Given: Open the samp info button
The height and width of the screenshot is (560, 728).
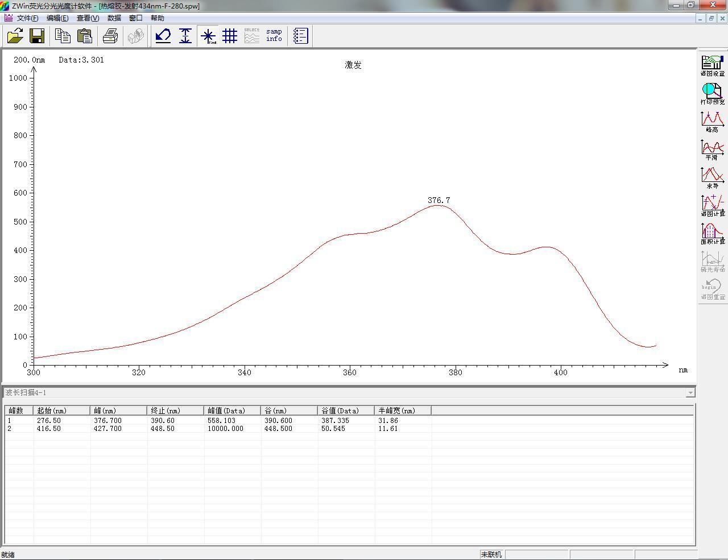Looking at the screenshot, I should point(274,36).
